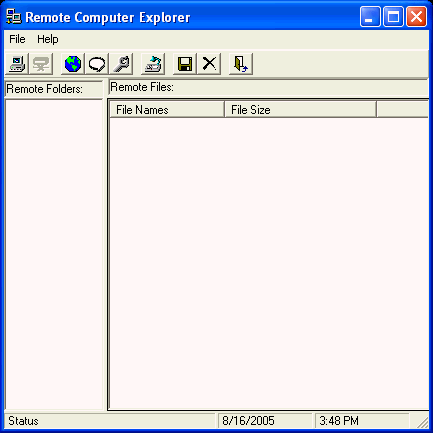The width and height of the screenshot is (433, 433).
Task: Click the Remote Files: label
Action: tap(142, 87)
